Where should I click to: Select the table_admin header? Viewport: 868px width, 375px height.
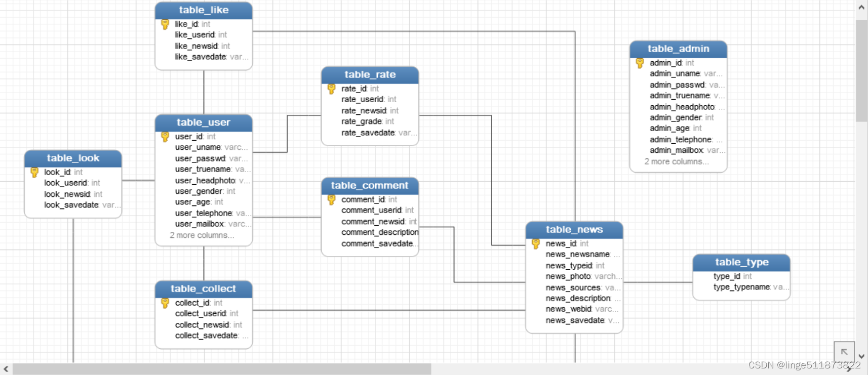679,49
